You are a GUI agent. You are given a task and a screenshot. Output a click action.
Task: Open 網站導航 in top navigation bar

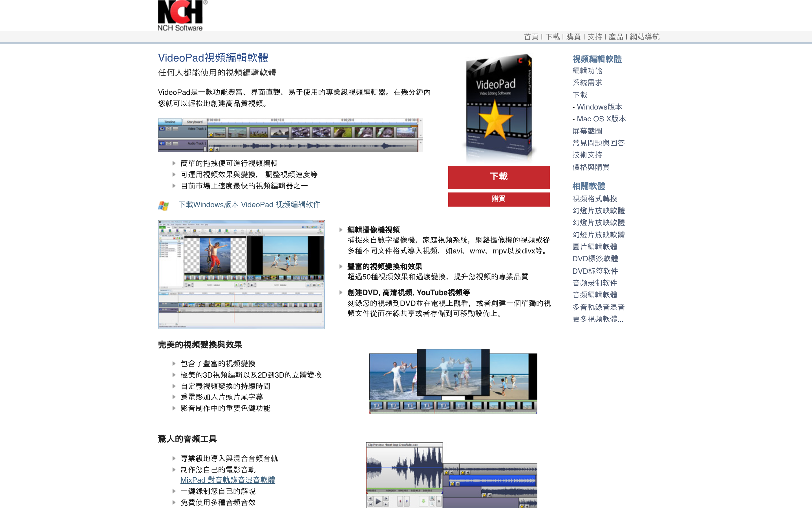click(x=645, y=37)
